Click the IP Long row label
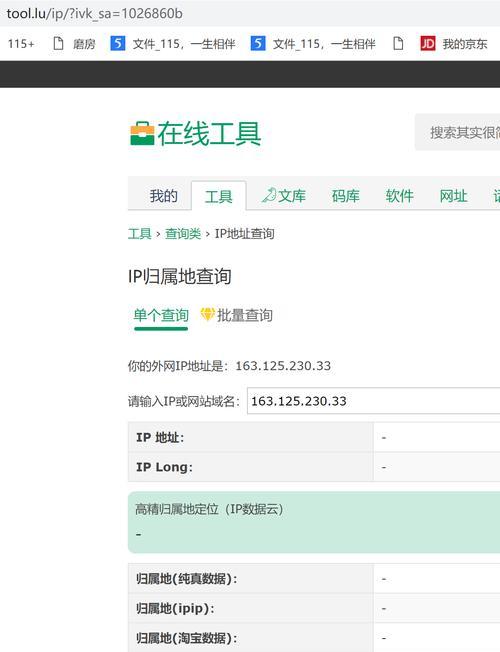The height and width of the screenshot is (652, 500). coord(164,467)
